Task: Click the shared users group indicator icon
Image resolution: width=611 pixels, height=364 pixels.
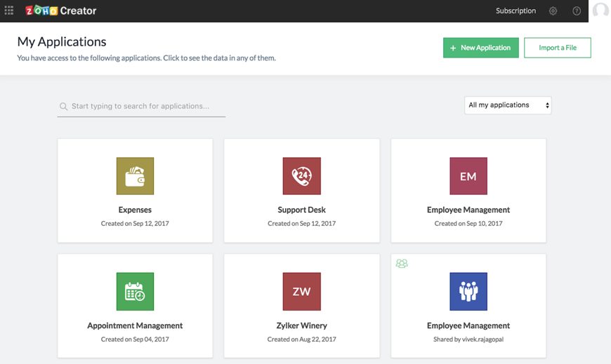Action: point(402,264)
